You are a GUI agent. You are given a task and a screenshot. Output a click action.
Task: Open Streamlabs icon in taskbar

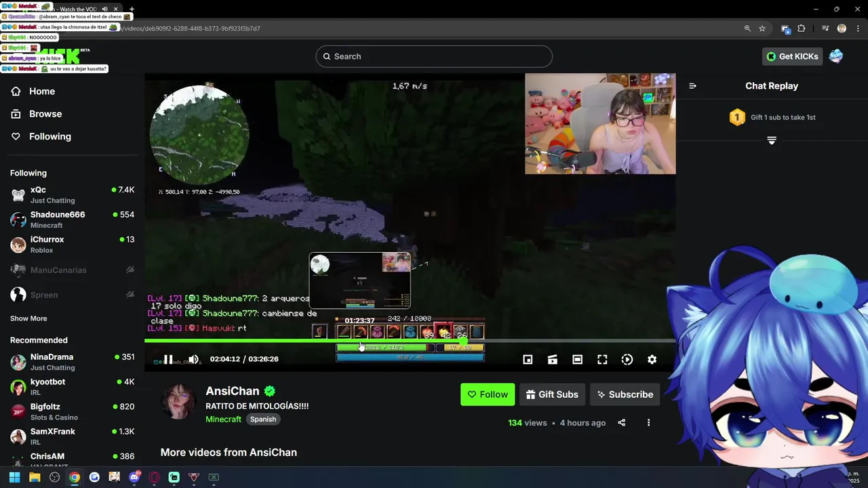[174, 477]
